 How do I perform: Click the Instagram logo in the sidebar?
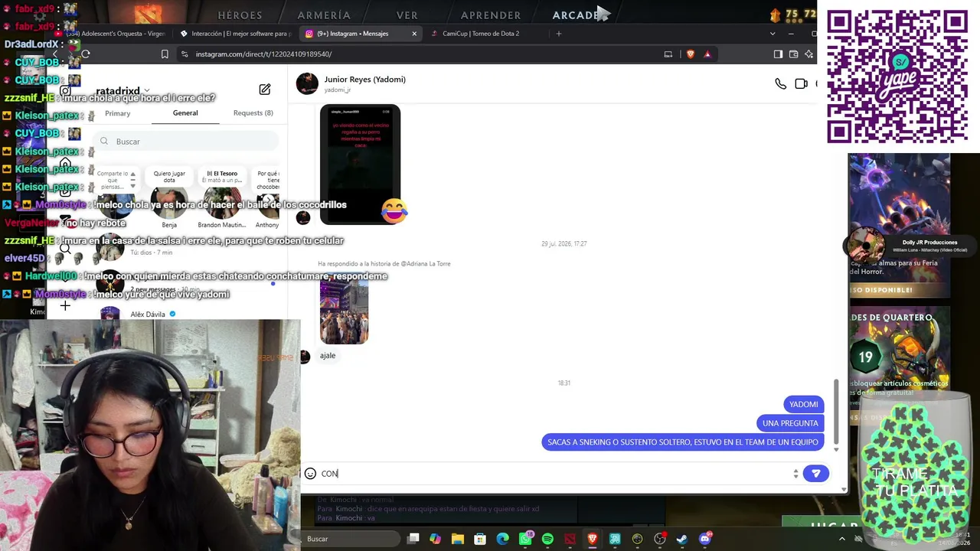click(x=65, y=90)
